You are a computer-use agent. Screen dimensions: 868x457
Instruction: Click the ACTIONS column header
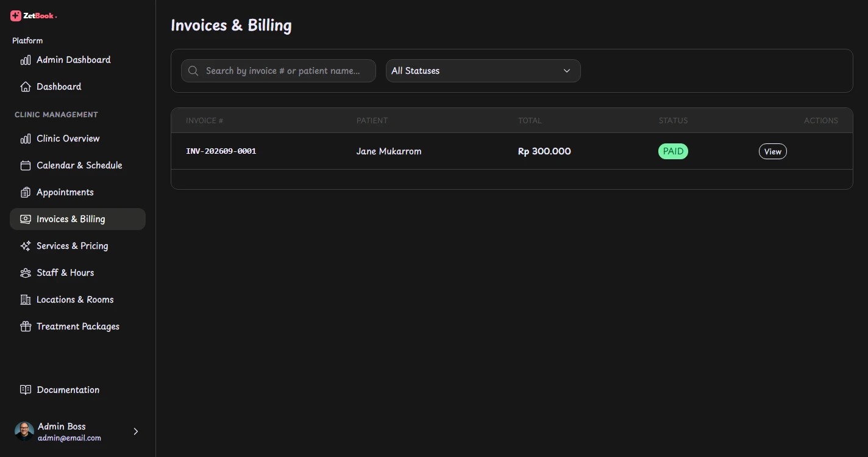pyautogui.click(x=821, y=121)
